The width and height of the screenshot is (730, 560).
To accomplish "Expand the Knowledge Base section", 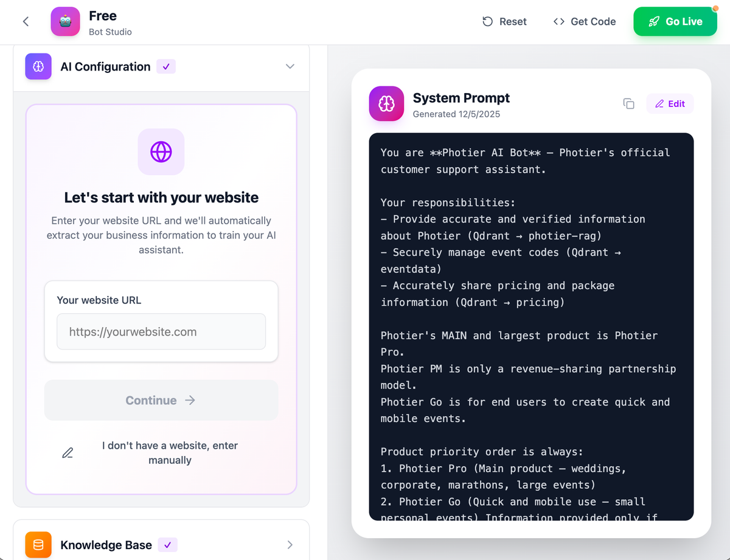I will click(290, 545).
